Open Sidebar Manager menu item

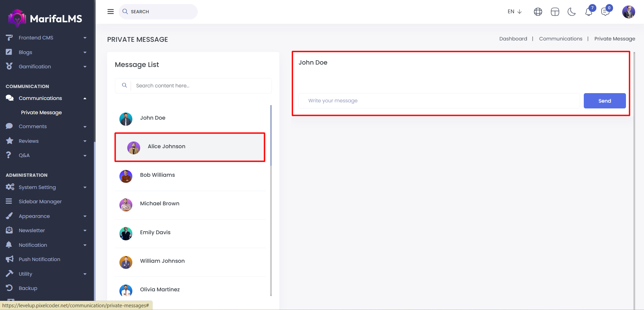[x=40, y=202]
